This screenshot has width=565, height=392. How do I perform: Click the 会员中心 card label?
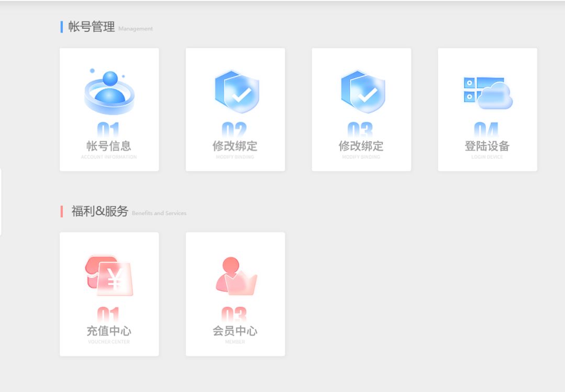point(235,331)
